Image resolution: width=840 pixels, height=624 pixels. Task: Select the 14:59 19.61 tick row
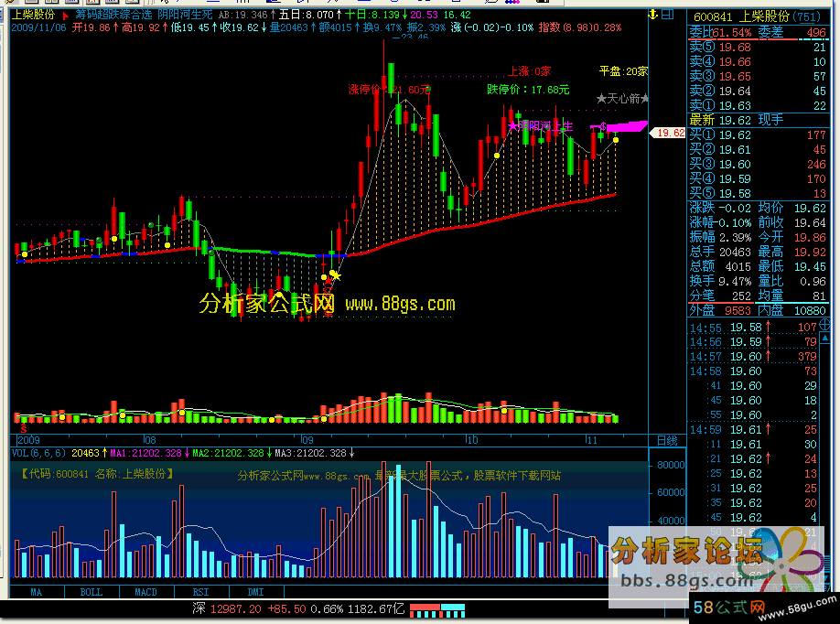click(x=753, y=429)
